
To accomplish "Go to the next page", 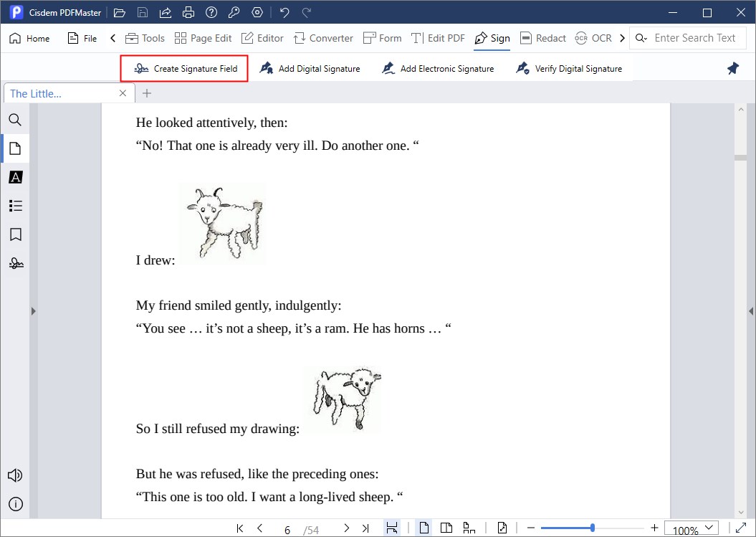I will click(346, 528).
